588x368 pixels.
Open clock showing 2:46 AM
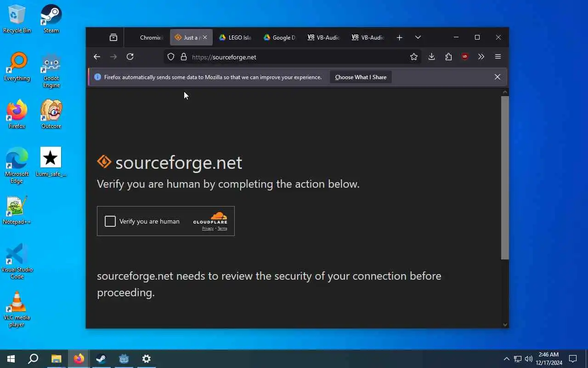pos(548,359)
